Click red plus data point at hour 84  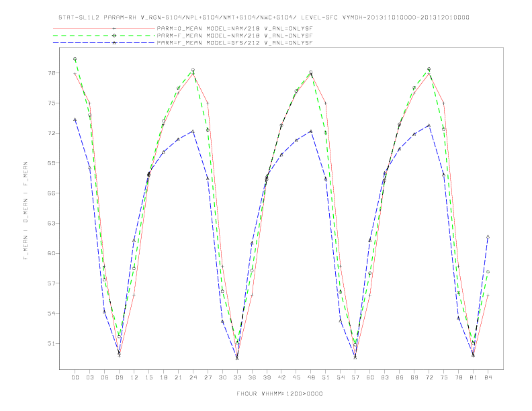pyautogui.click(x=488, y=295)
